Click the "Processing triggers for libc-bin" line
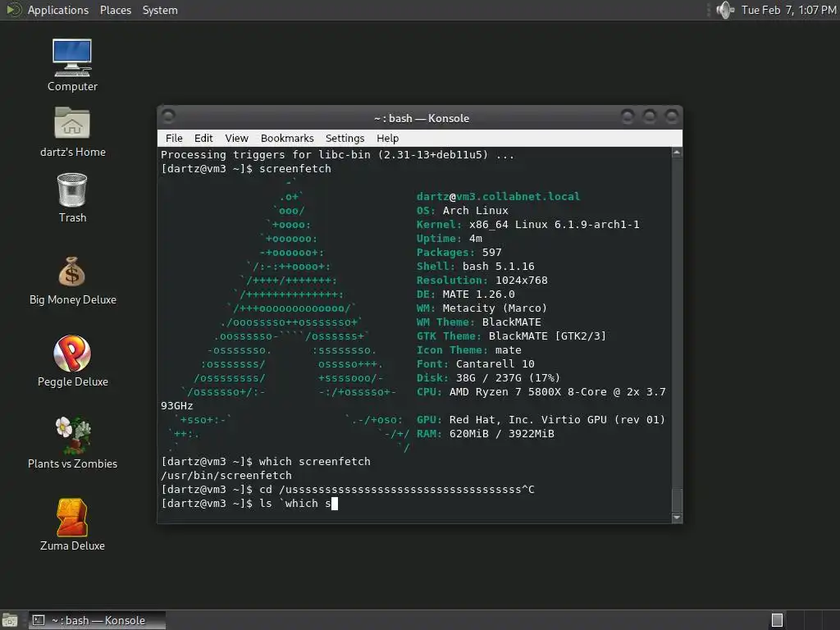The height and width of the screenshot is (630, 840). tap(337, 155)
